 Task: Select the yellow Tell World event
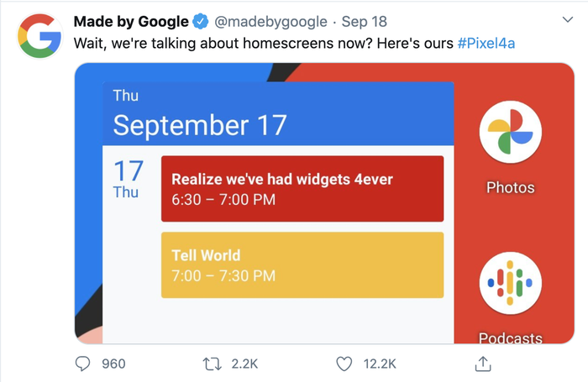coord(302,264)
